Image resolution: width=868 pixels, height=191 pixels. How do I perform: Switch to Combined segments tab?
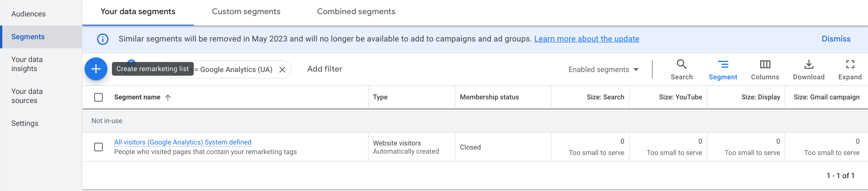click(x=356, y=12)
